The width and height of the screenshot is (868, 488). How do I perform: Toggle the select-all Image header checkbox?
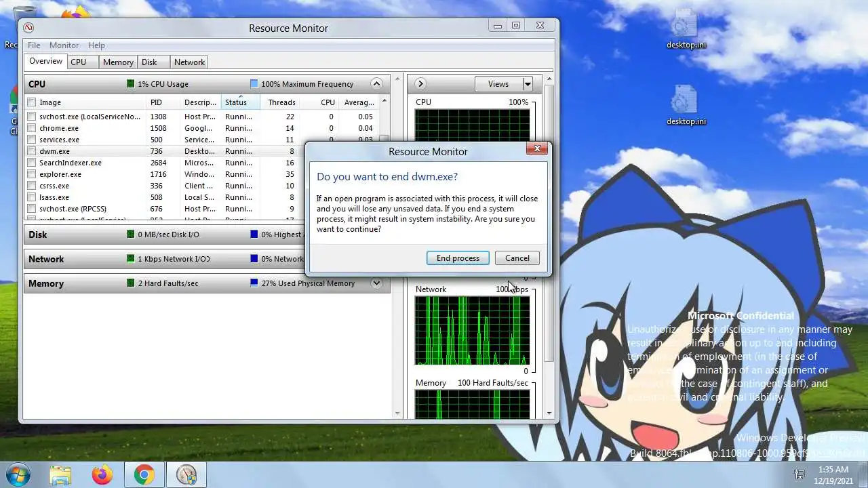[x=32, y=102]
